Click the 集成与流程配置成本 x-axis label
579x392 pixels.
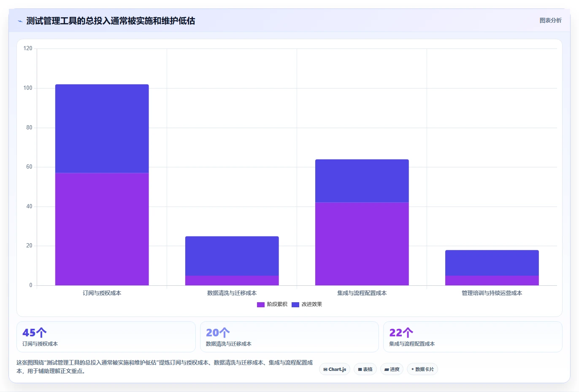point(362,293)
